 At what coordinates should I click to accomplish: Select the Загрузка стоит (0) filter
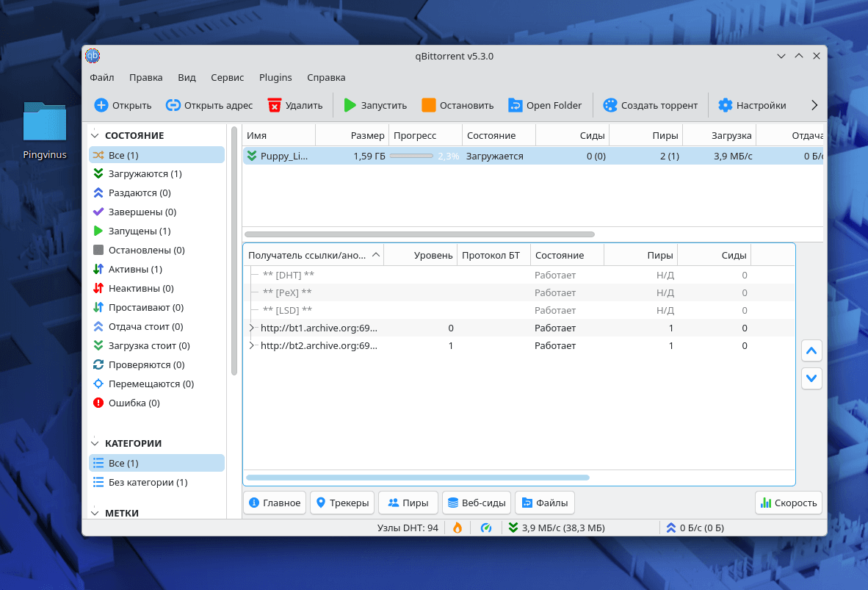pyautogui.click(x=156, y=345)
